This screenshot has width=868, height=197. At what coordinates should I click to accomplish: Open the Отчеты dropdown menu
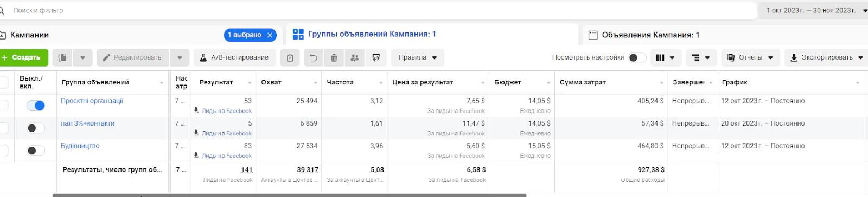pyautogui.click(x=750, y=57)
